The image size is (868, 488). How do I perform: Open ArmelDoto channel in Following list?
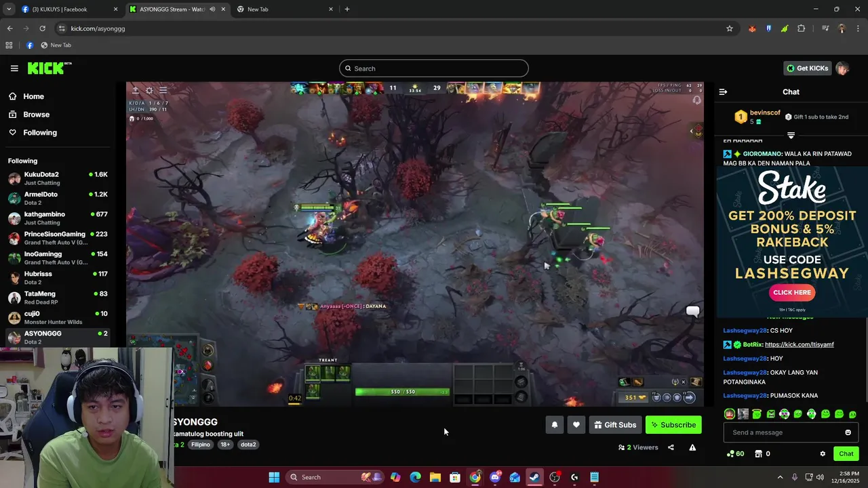pyautogui.click(x=58, y=198)
